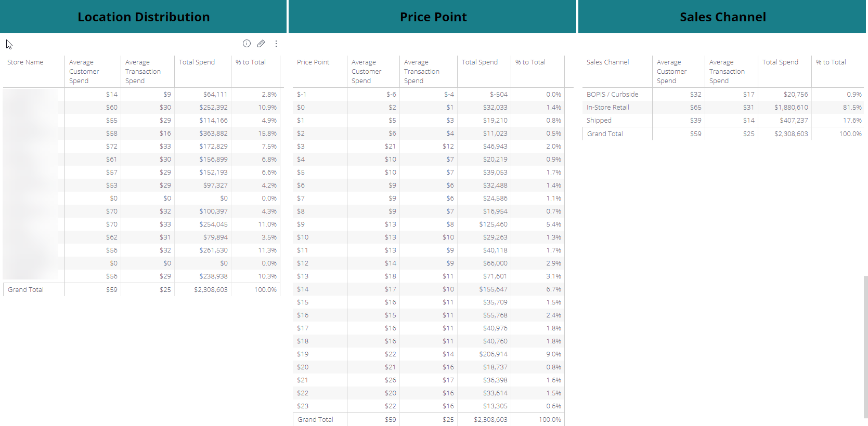Screen dimensions: 868x426
Task: Click the $261,530 store total spend cell
Action: pos(213,250)
